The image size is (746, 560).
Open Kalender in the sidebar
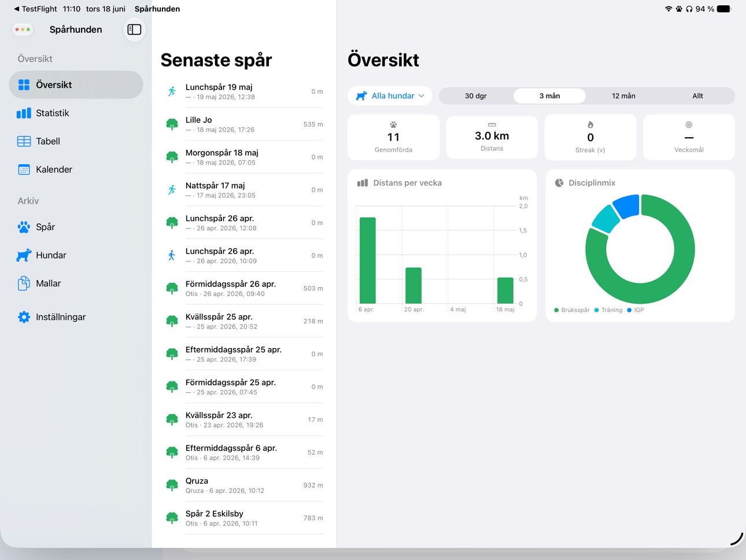76,170
